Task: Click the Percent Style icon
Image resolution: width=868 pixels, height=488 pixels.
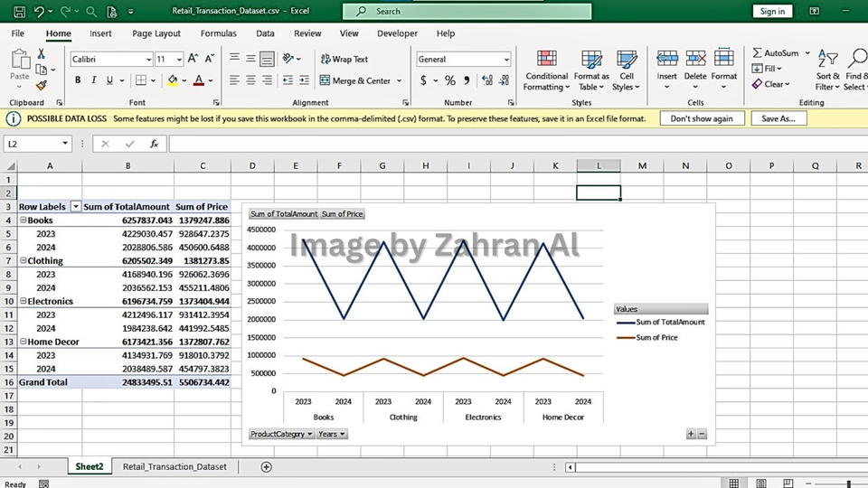Action: pyautogui.click(x=450, y=80)
